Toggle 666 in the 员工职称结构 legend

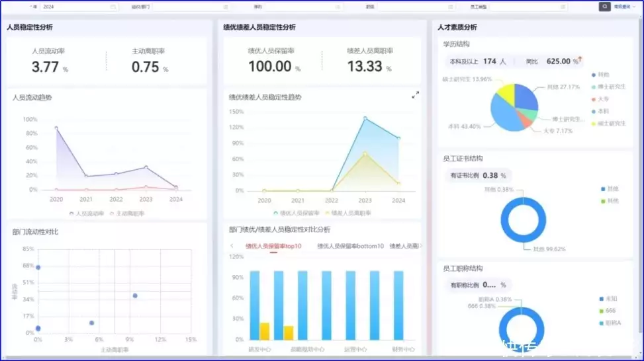pyautogui.click(x=608, y=311)
